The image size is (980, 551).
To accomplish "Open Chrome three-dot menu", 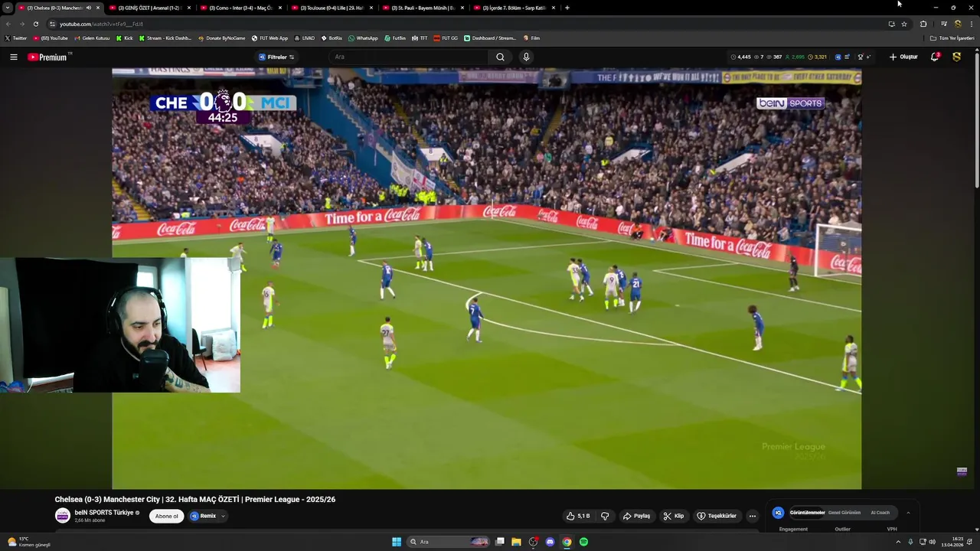I will point(972,24).
